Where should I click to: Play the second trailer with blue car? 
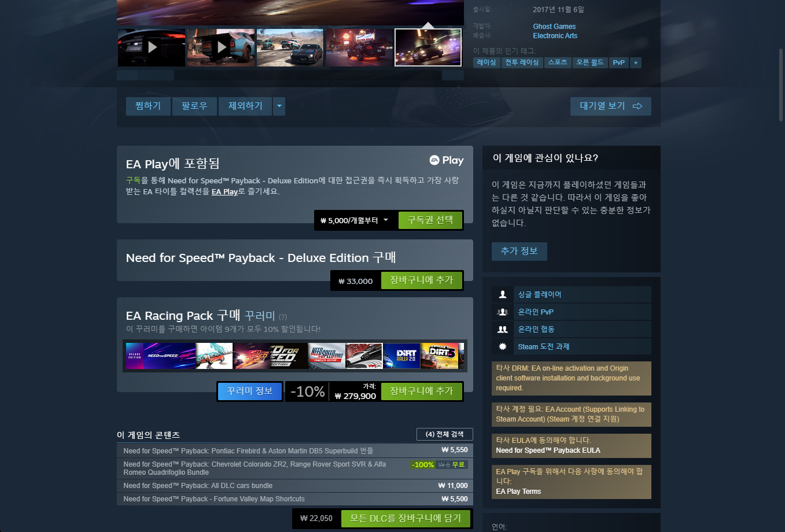[x=221, y=47]
